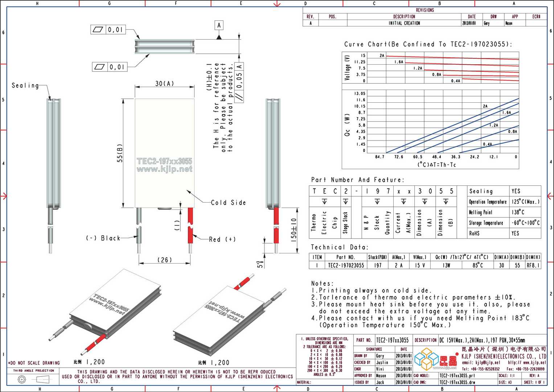Click 'Justin' in the CHECKED BY row
Screen dimensions: 554x392
pos(382,362)
